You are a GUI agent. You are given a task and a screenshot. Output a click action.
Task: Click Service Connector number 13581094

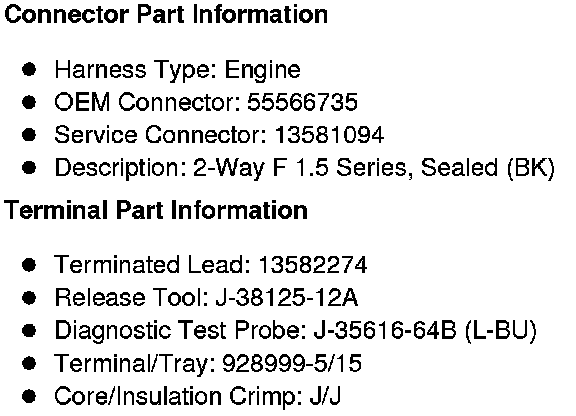(330, 135)
